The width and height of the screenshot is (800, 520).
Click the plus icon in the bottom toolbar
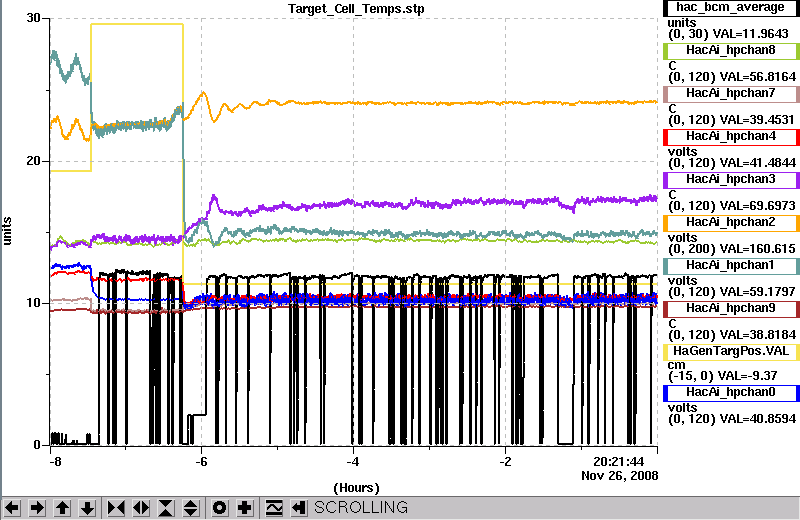(245, 508)
